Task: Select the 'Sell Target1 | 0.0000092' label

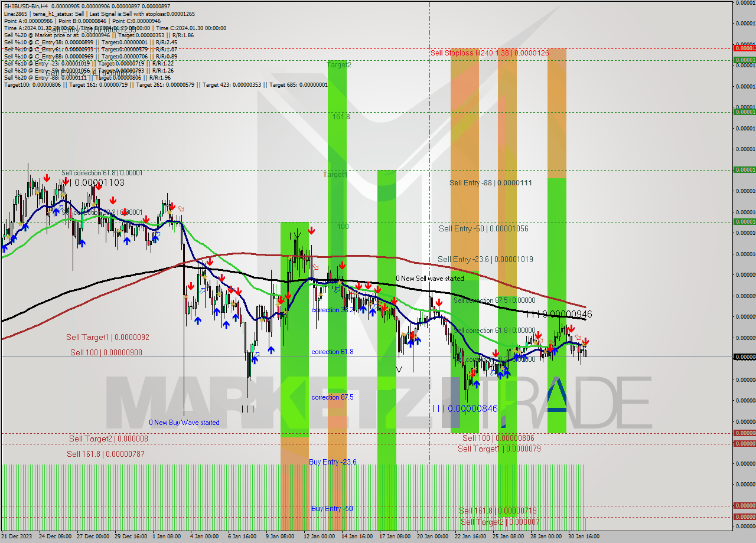Action: click(107, 338)
